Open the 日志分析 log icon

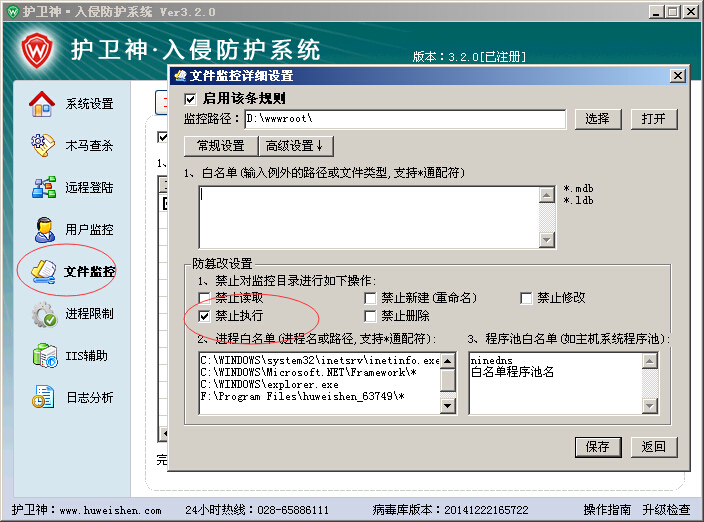coord(44,397)
